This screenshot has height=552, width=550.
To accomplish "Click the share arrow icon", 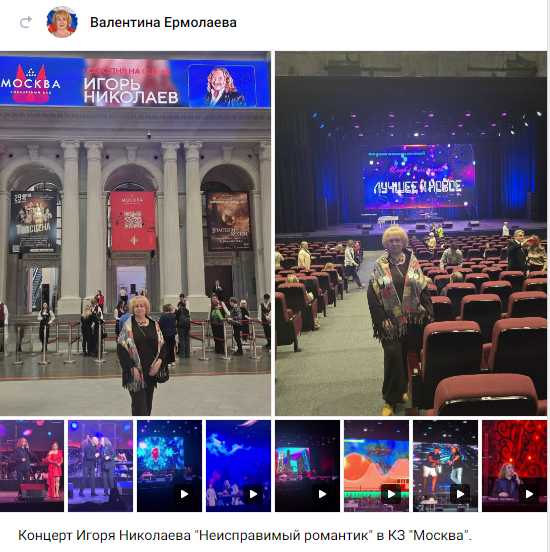I will [x=26, y=23].
